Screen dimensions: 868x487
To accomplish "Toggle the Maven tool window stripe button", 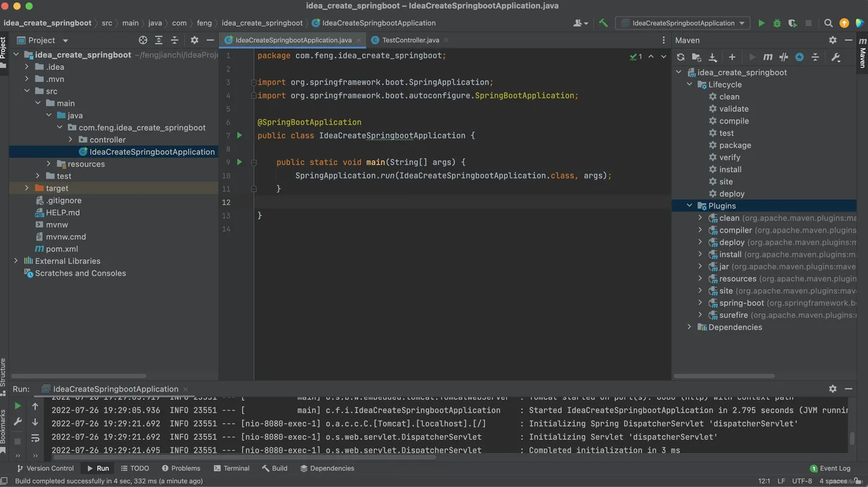I will coord(862,53).
